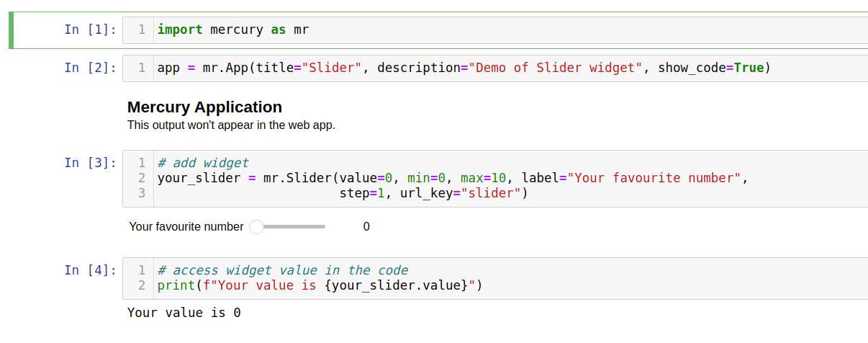Click the print statement in cell 4

point(320,286)
